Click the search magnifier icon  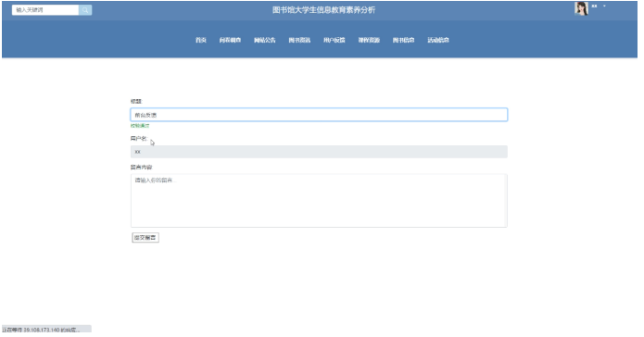coord(85,10)
